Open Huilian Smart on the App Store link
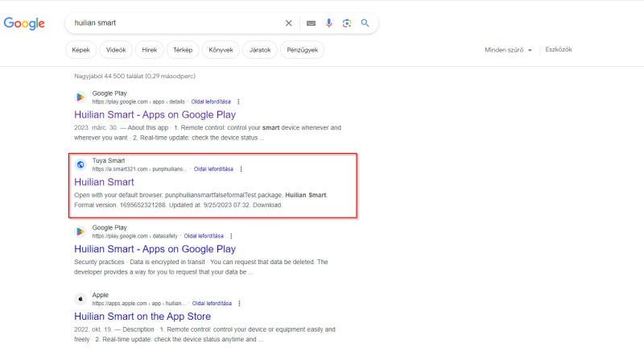 (x=142, y=316)
